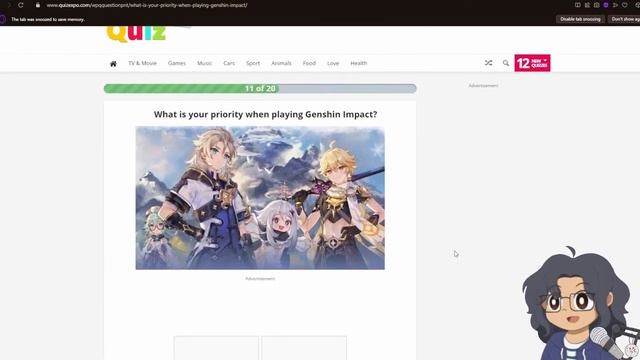Open the Love category

333,63
